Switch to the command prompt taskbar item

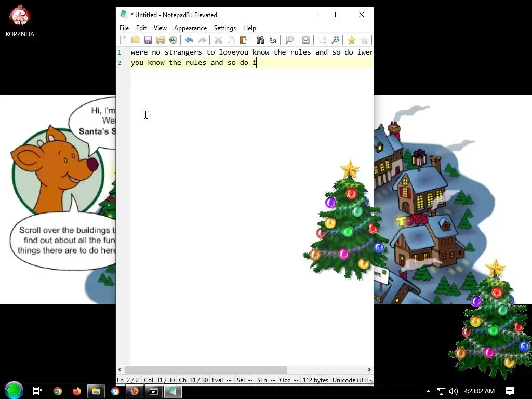[154, 391]
